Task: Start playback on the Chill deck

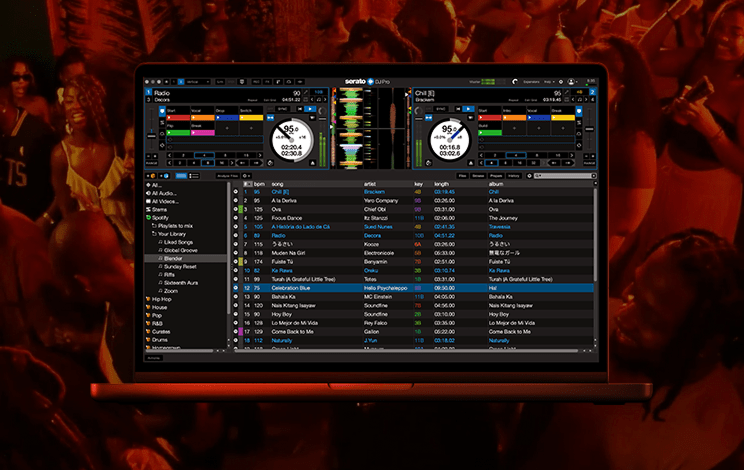Action: tap(468, 109)
